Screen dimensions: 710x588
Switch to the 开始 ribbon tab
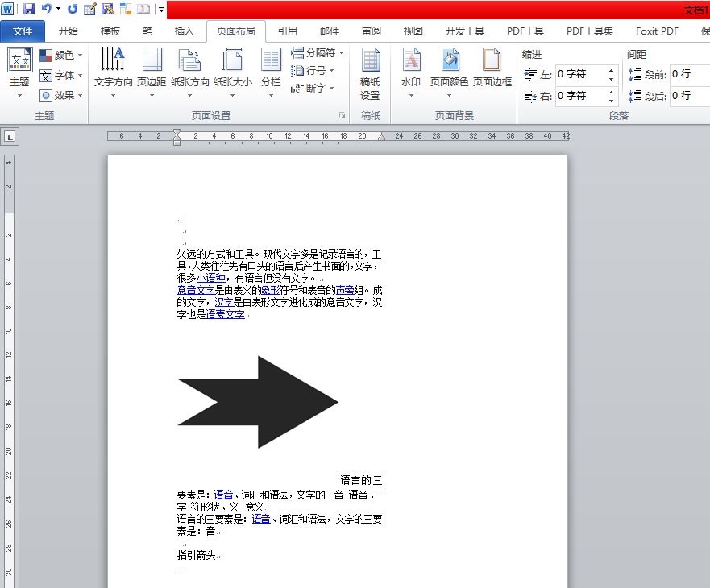click(x=68, y=31)
